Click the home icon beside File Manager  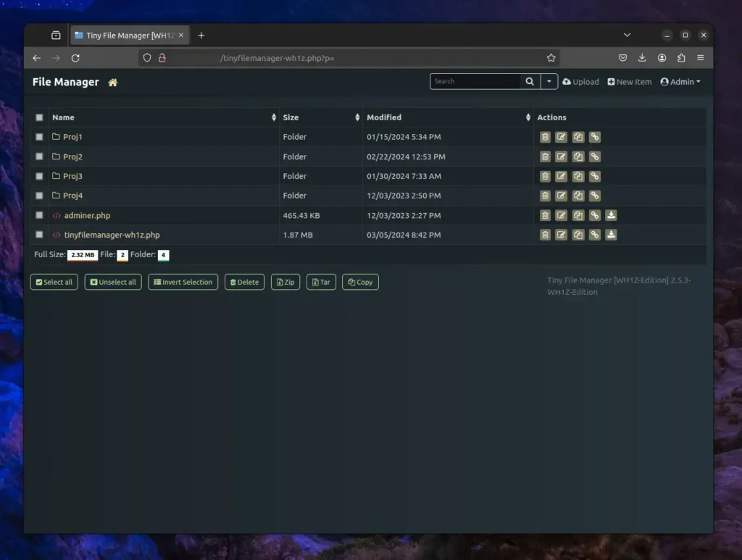pyautogui.click(x=112, y=83)
